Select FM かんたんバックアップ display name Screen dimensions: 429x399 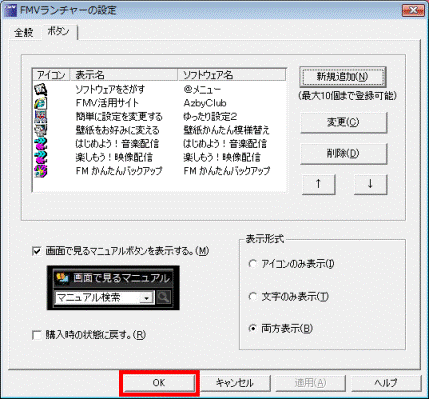click(119, 171)
